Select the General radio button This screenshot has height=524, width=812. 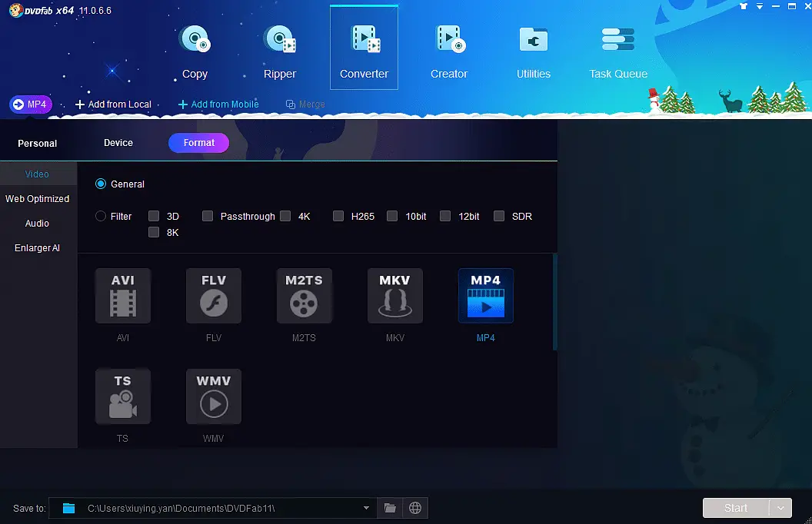(x=101, y=184)
